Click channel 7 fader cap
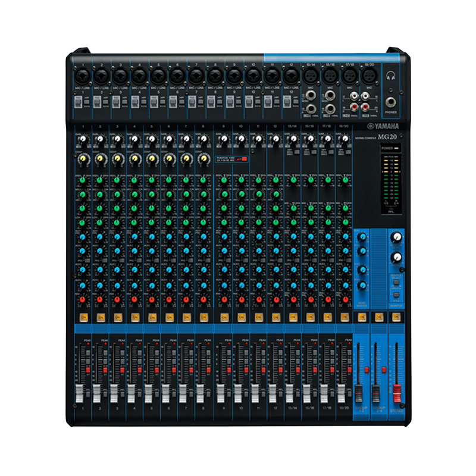Image resolution: width=476 pixels, height=476 pixels. [x=183, y=393]
